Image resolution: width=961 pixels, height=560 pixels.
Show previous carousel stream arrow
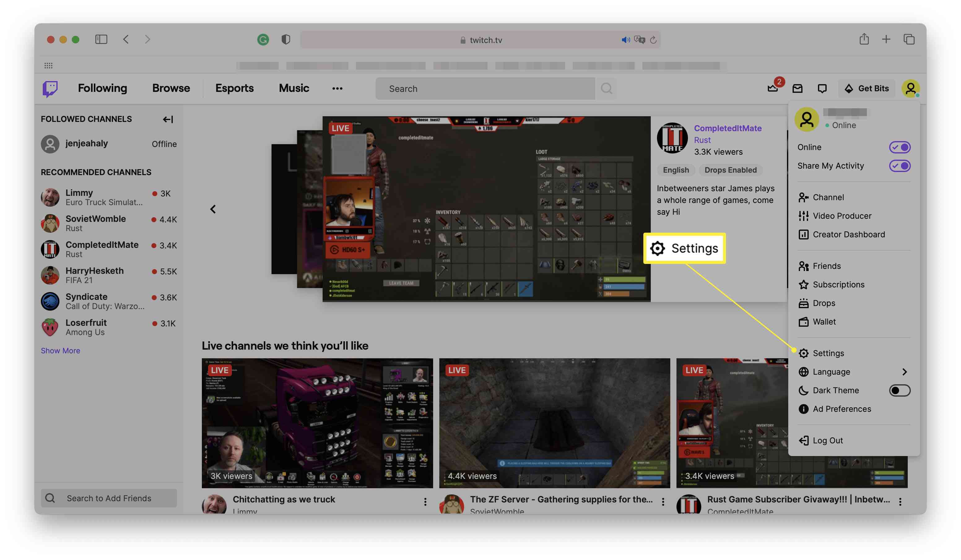213,209
